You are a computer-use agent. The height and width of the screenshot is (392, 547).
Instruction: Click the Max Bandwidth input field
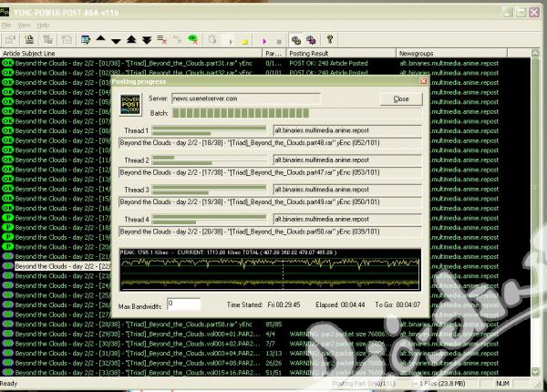click(183, 303)
